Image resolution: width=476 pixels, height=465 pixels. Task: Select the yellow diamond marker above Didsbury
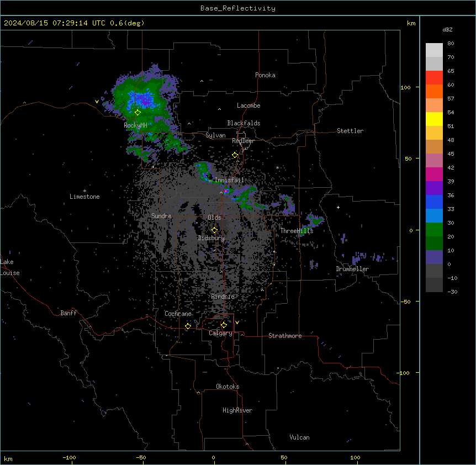(x=214, y=230)
